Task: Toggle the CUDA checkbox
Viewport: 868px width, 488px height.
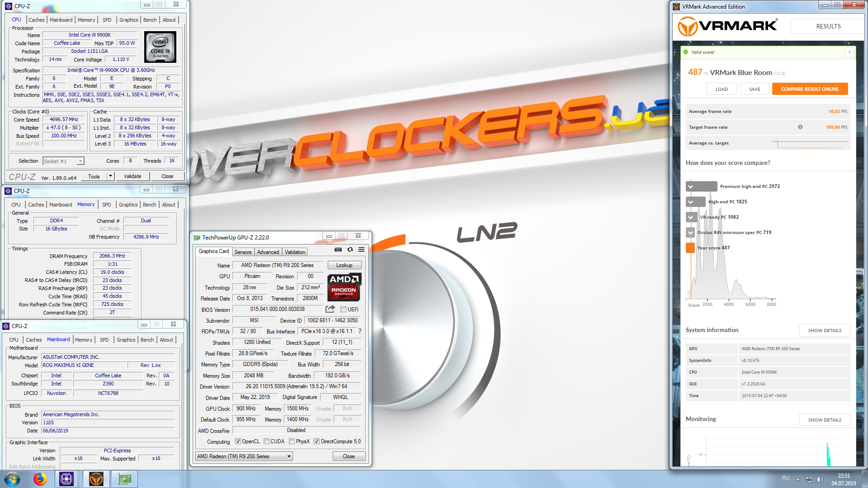Action: tap(267, 441)
